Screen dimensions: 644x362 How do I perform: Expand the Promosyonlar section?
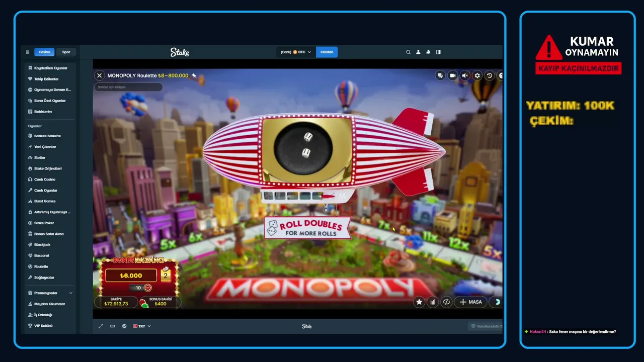(x=50, y=293)
